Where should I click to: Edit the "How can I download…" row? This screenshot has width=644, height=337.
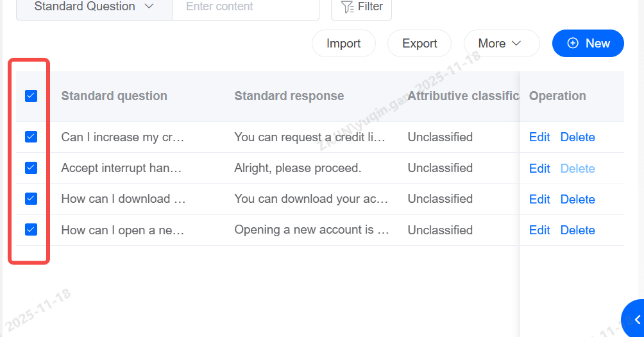539,199
